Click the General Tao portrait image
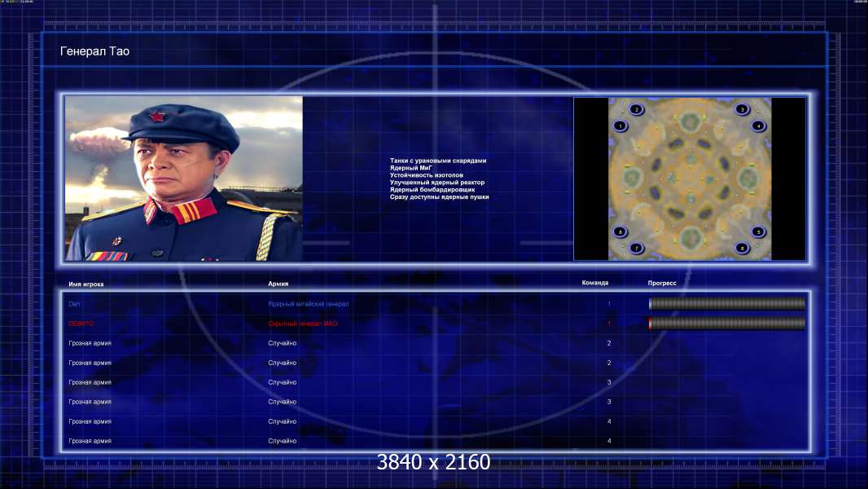Viewport: 868px width, 489px height. click(x=184, y=178)
